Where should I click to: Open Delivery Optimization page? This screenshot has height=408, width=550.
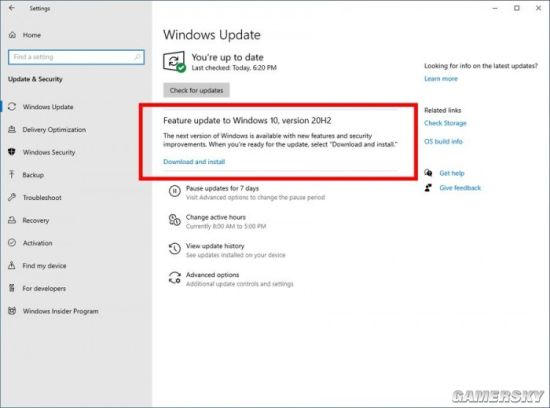click(54, 130)
